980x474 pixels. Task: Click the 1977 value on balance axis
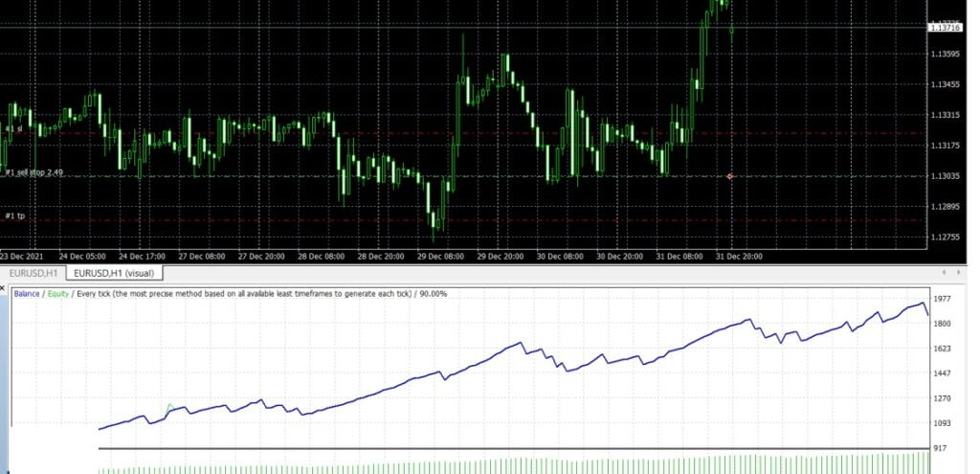pyautogui.click(x=945, y=298)
